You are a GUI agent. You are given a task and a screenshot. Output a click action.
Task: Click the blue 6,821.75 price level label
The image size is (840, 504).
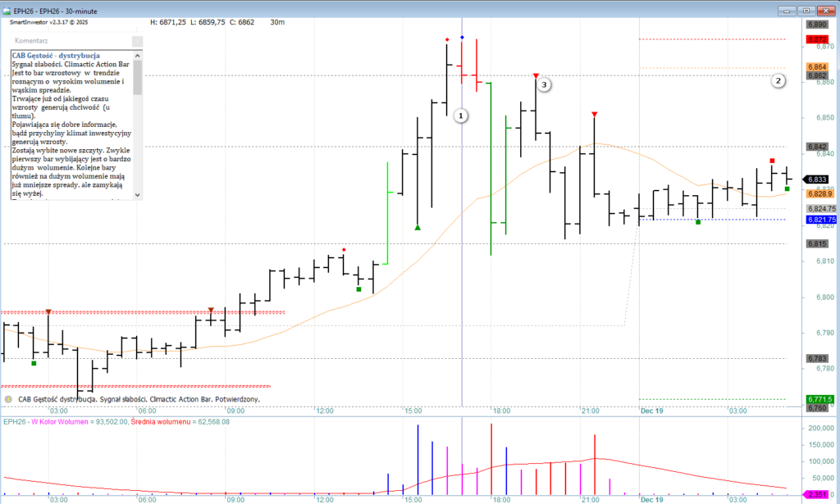[820, 220]
